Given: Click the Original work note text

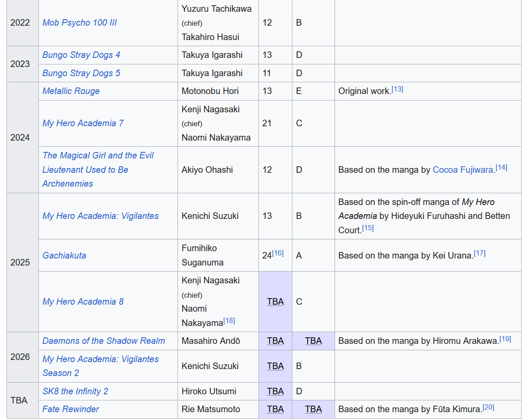Looking at the screenshot, I should click(x=365, y=91).
